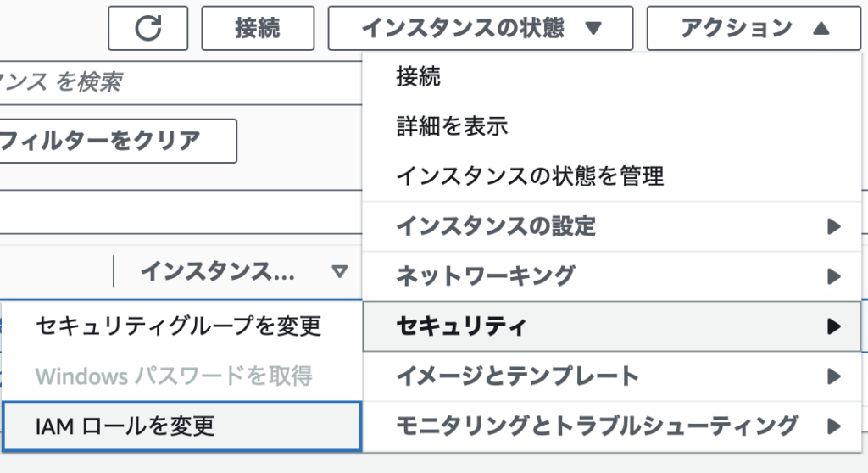Collapse the アクション dropdown menu
This screenshot has height=473, width=868.
(754, 28)
